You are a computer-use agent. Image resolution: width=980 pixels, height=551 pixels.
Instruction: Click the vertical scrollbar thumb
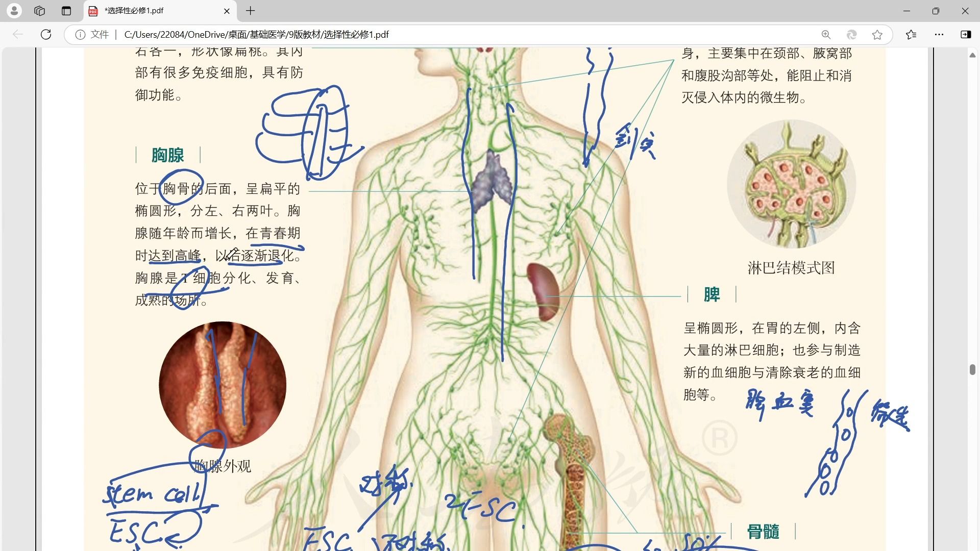click(973, 369)
